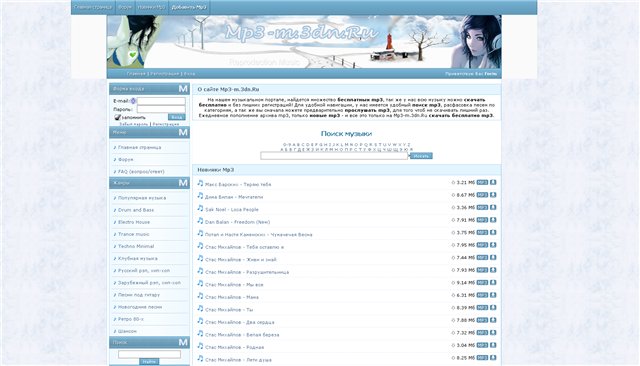Click the MP3 badge for Живи и знай
Image resolution: width=640 pixels, height=366 pixels.
482,257
